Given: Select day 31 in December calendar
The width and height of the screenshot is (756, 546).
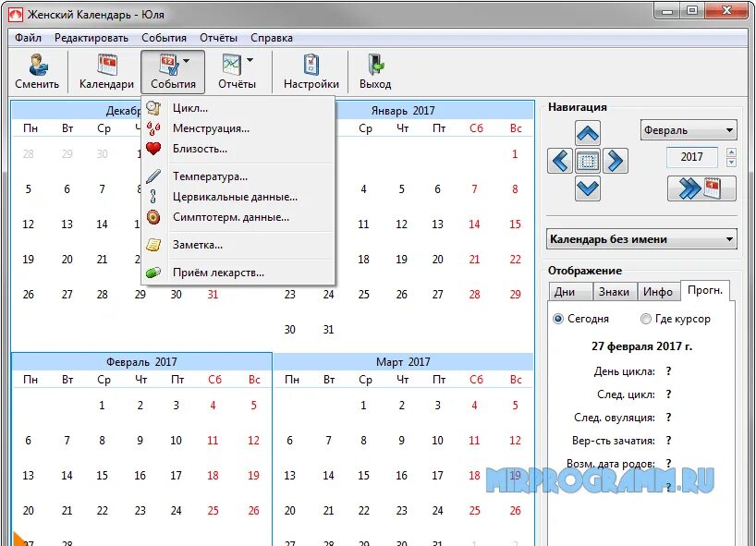Looking at the screenshot, I should [x=213, y=295].
